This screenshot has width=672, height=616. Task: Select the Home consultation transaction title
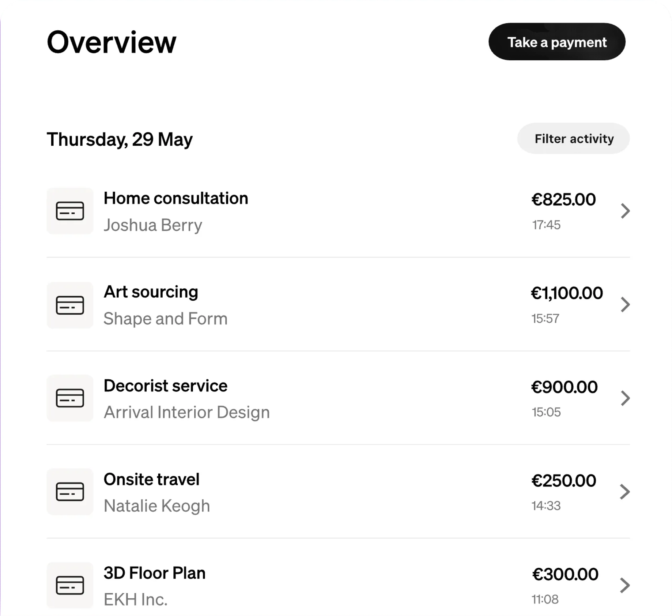176,198
